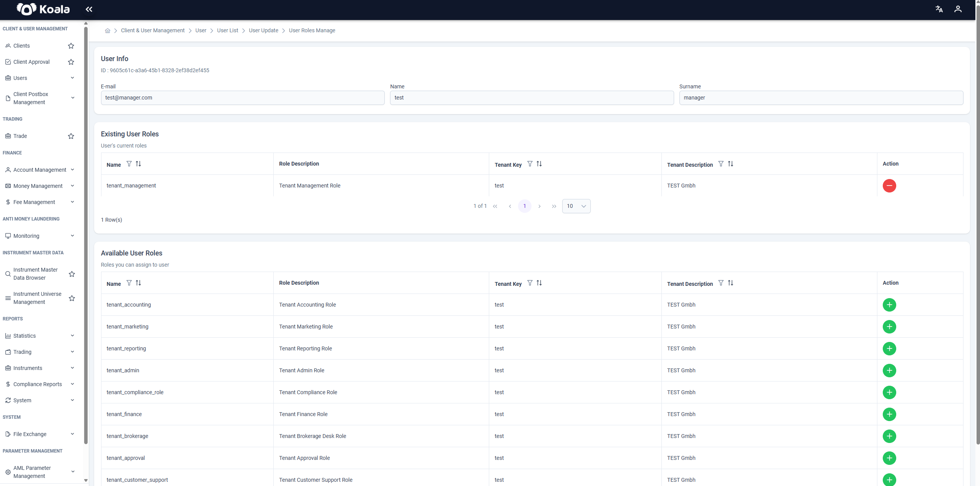Sort Existing roles by Tenant Description
Image resolution: width=980 pixels, height=486 pixels.
pos(731,164)
